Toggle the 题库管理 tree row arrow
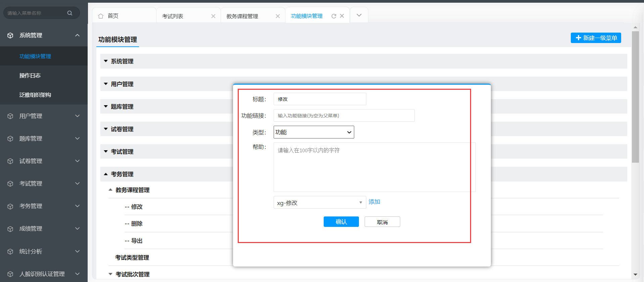This screenshot has height=282, width=644. pyautogui.click(x=106, y=107)
